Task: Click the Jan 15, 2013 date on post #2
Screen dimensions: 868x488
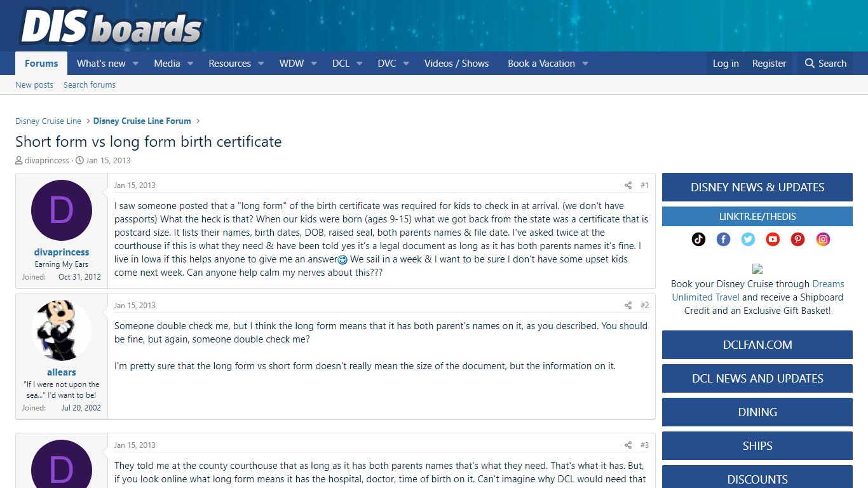Action: (x=135, y=306)
